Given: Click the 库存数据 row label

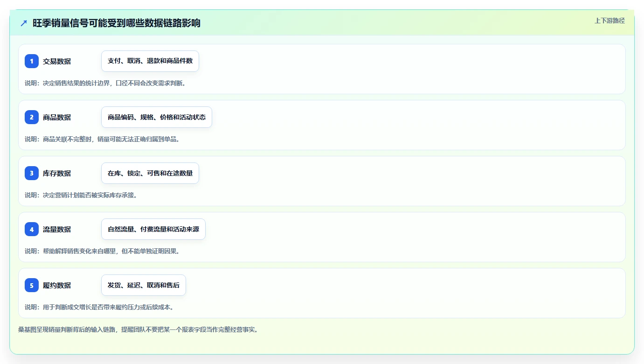Looking at the screenshot, I should pyautogui.click(x=57, y=173).
